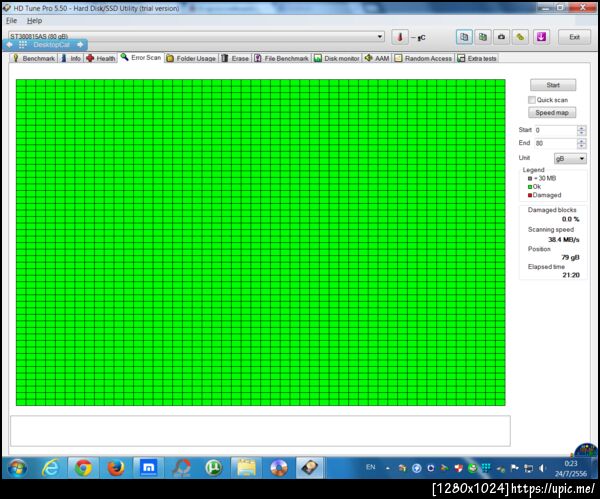Open the AAM tab
This screenshot has width=600, height=499.
[377, 58]
